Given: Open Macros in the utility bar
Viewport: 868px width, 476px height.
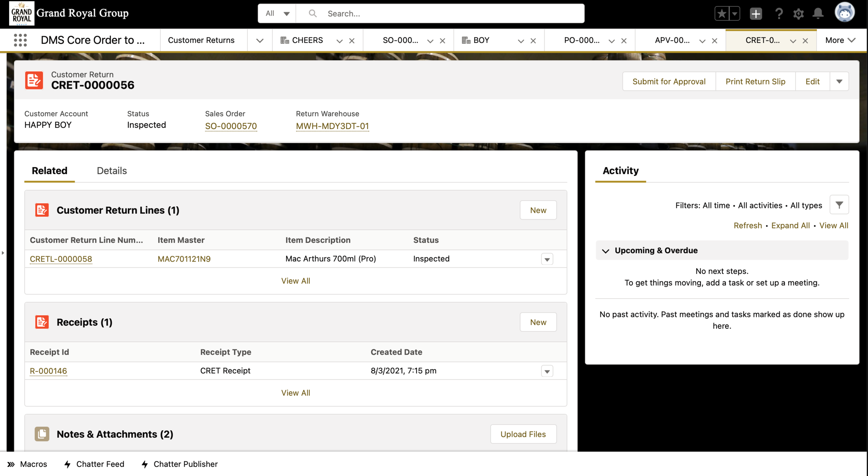Looking at the screenshot, I should click(27, 464).
